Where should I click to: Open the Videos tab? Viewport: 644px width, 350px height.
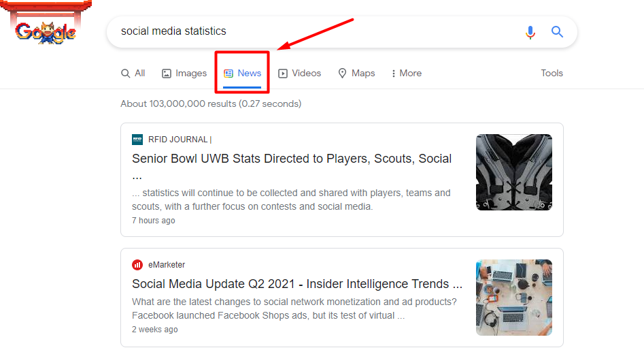[x=300, y=74]
